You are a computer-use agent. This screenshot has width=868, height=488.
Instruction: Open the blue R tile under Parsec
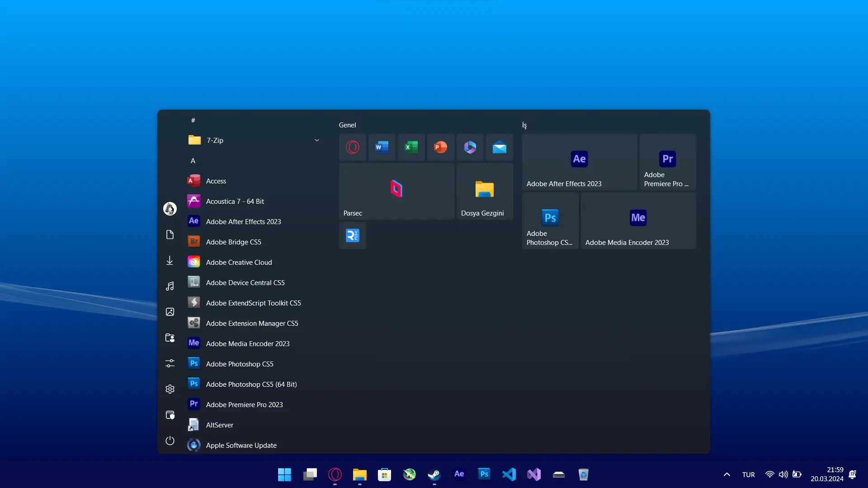353,235
